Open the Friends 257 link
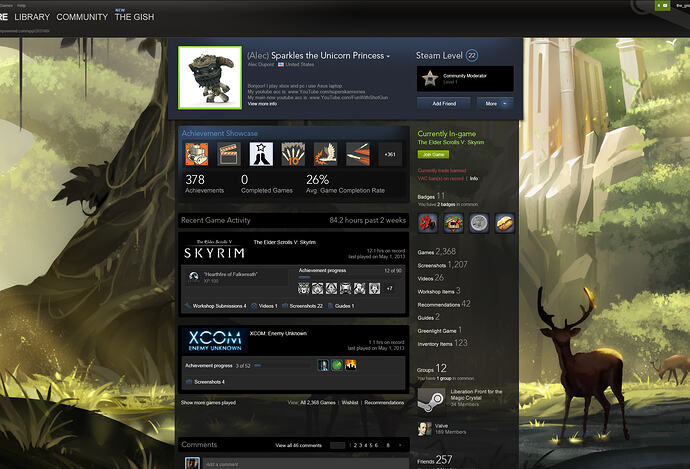Screen dimensions: 690x469 [435, 460]
